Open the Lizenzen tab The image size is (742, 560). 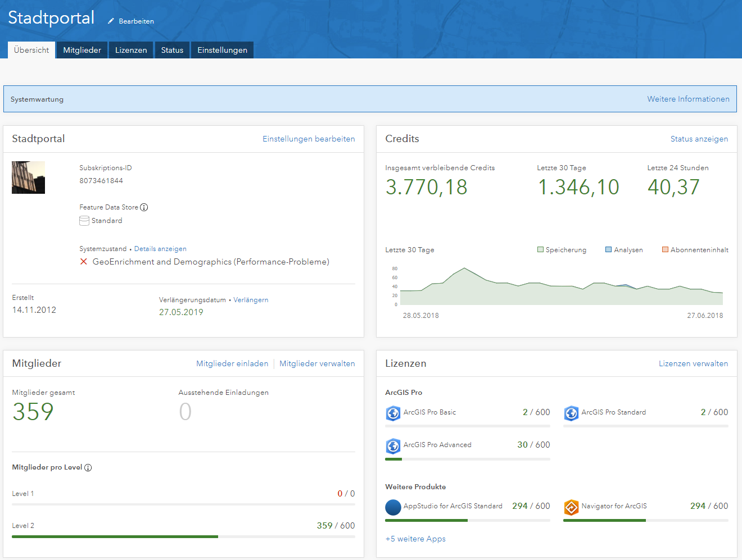pos(131,50)
